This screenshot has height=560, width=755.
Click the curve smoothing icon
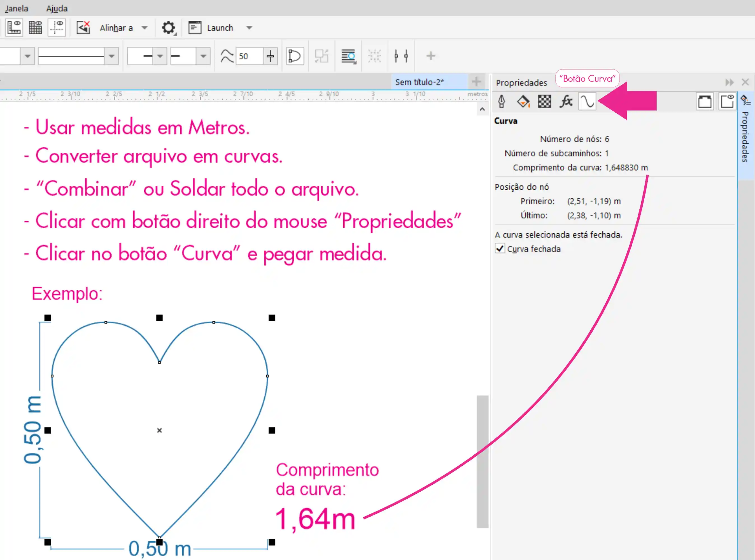227,56
